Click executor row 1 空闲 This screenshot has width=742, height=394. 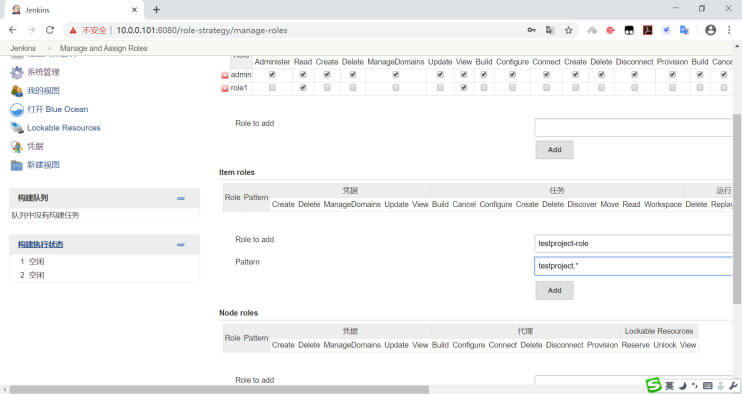32,261
